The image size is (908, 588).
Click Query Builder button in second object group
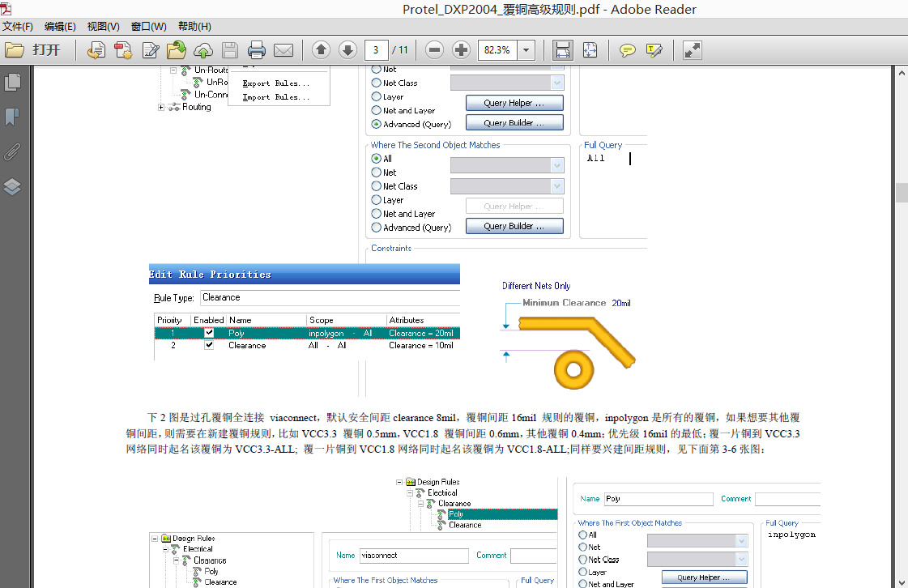click(x=514, y=226)
